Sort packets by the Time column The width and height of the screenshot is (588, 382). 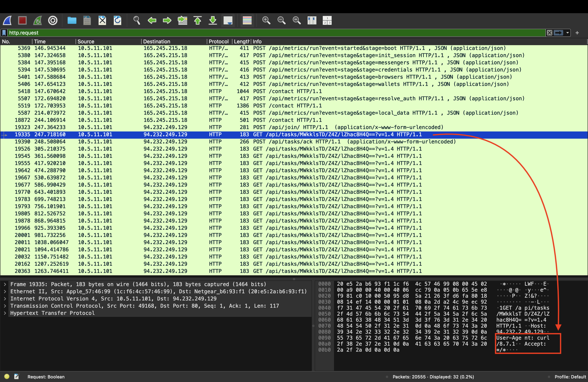click(x=54, y=42)
